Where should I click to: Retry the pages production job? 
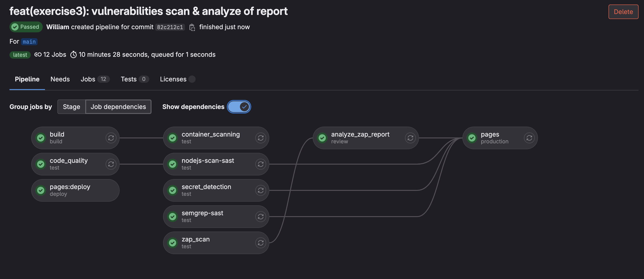tap(529, 138)
